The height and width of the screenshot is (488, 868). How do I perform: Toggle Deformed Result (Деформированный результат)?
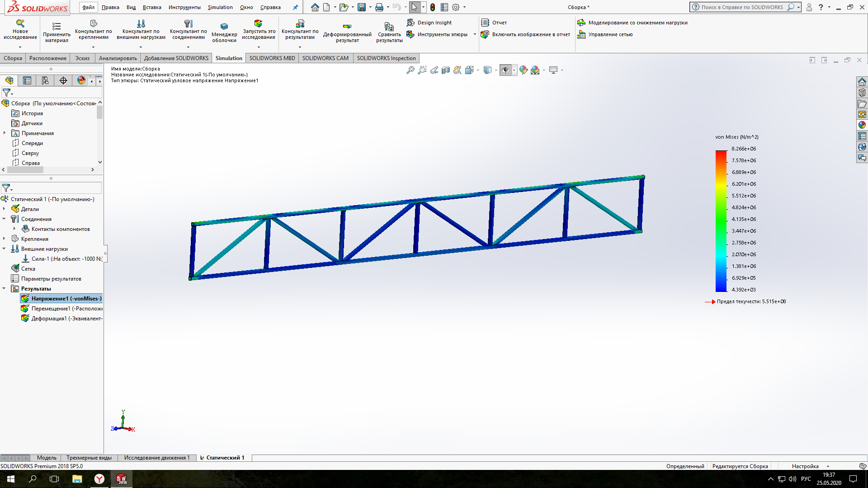point(347,33)
